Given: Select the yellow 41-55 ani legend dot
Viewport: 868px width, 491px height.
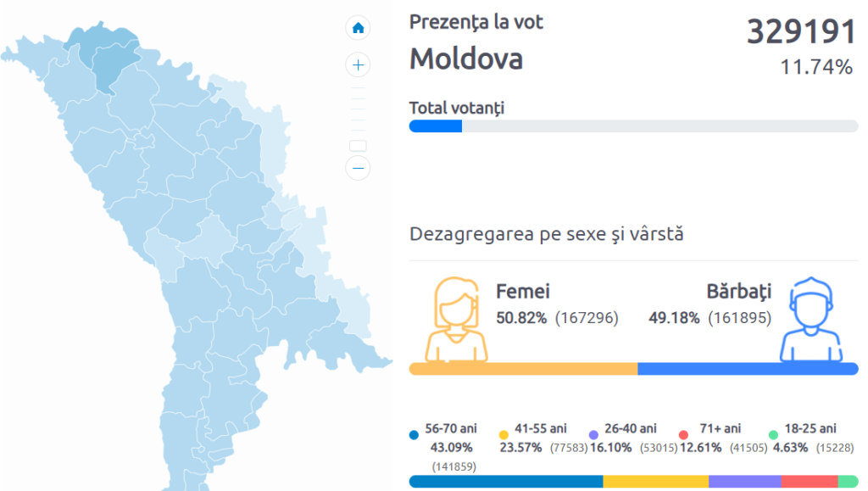Looking at the screenshot, I should (x=504, y=435).
